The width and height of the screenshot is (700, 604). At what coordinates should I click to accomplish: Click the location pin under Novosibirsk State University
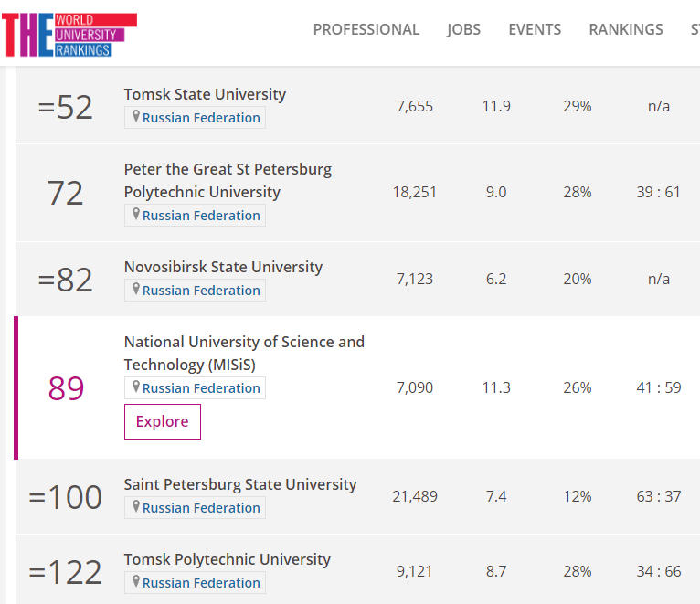[136, 290]
